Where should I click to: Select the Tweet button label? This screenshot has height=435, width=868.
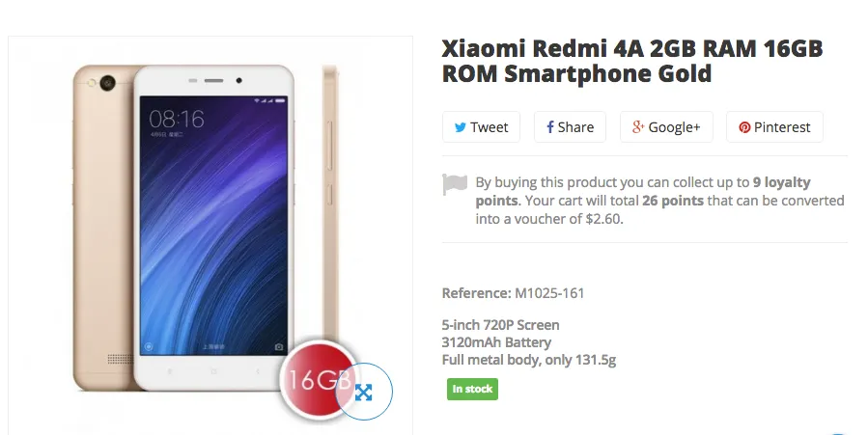(490, 127)
